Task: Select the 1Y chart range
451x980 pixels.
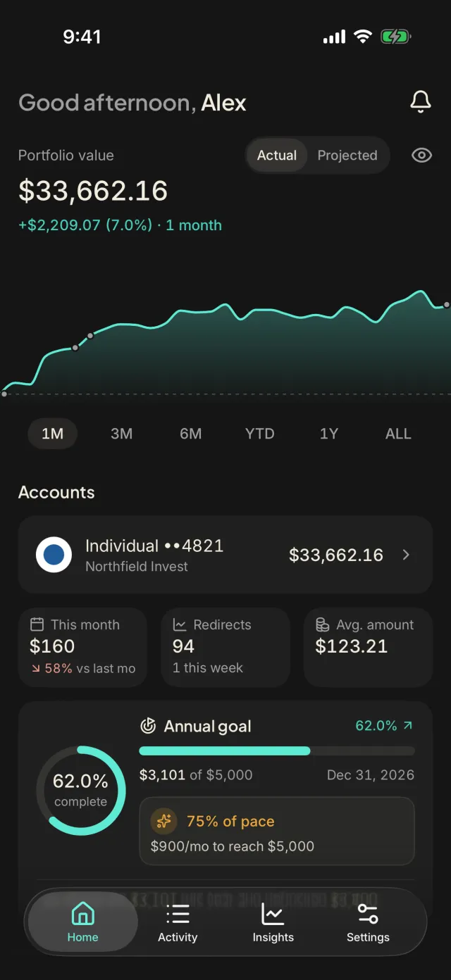Action: [x=329, y=434]
